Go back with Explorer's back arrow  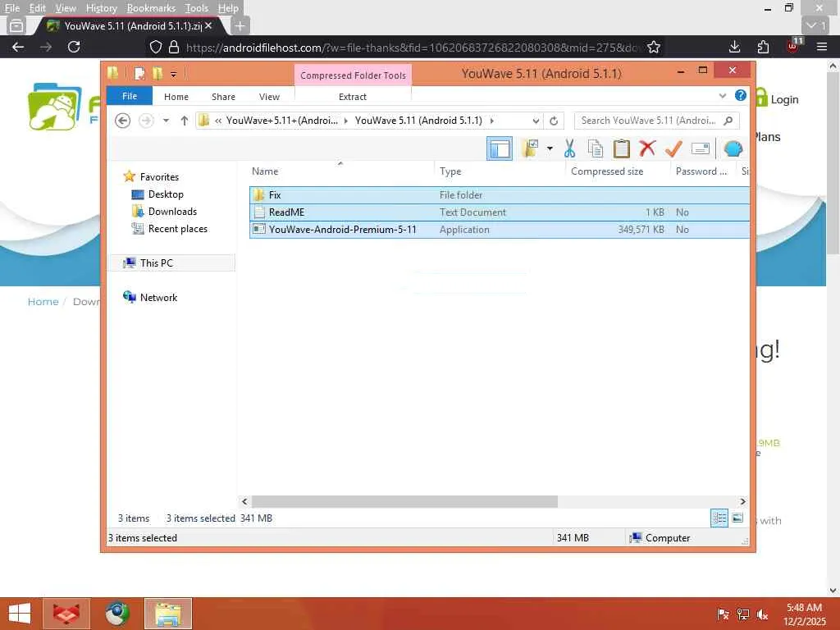pyautogui.click(x=123, y=121)
